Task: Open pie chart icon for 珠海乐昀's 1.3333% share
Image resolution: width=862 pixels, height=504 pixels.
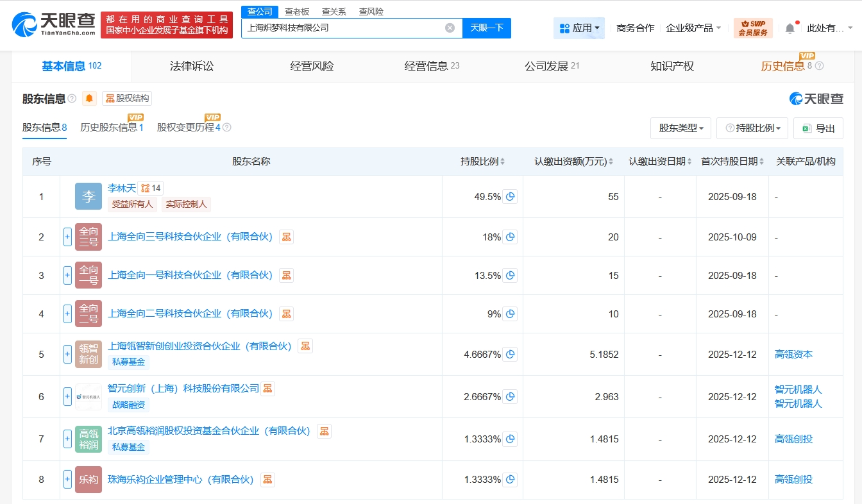Action: click(x=511, y=480)
